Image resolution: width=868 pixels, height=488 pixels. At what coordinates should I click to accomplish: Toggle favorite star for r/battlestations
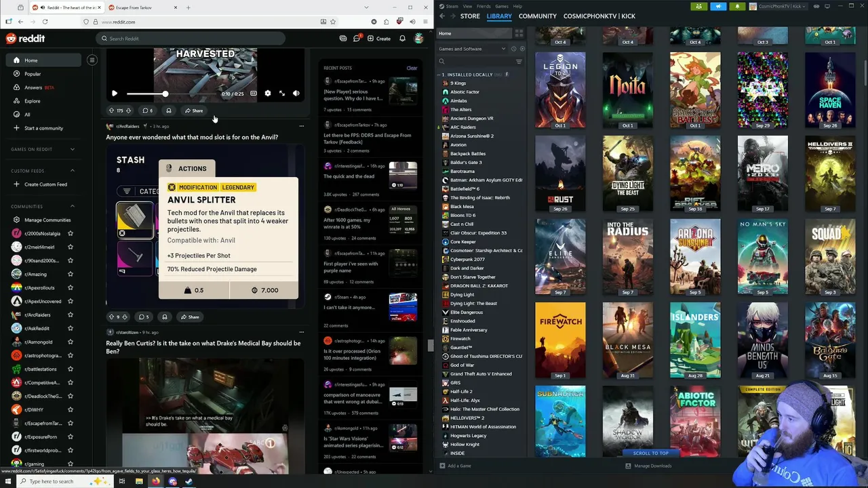(70, 369)
